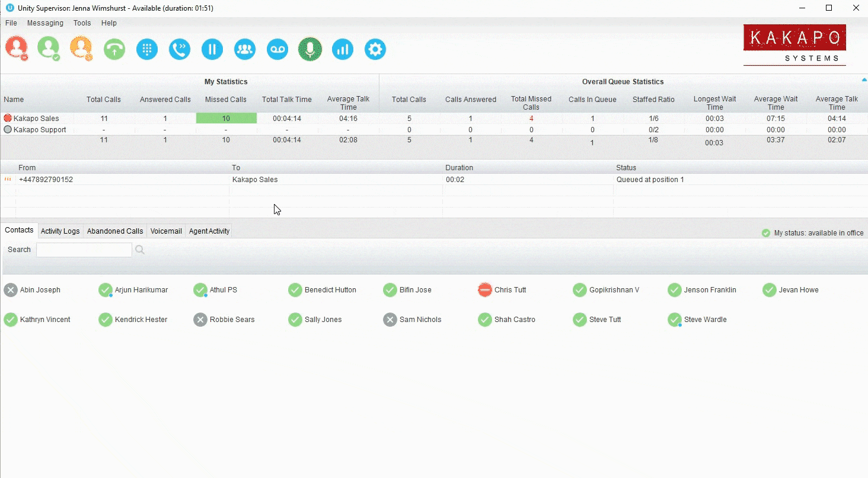The image size is (868, 478).
Task: Click the orange wrap-up agent status icon
Action: pos(81,48)
